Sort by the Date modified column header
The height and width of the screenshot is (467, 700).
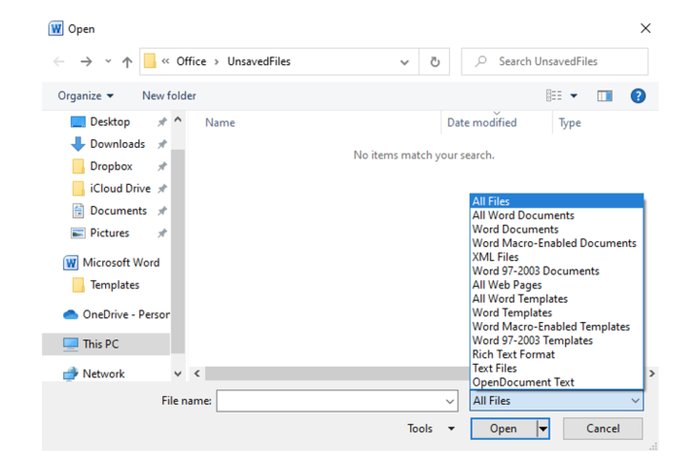tap(482, 123)
